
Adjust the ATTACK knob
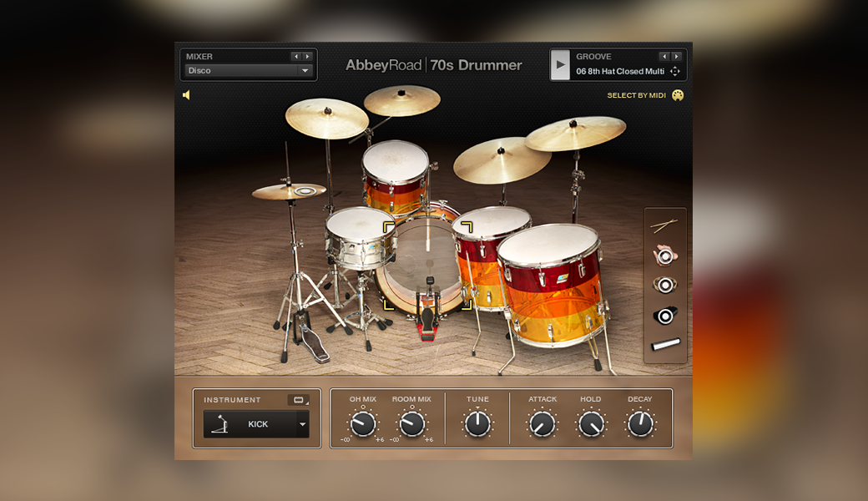(x=542, y=424)
